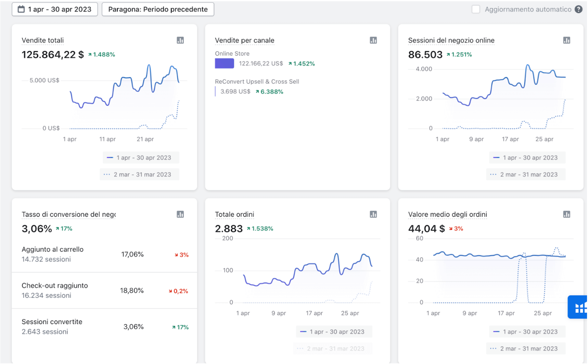The height and width of the screenshot is (364, 588).
Task: Click the help question mark icon
Action: pyautogui.click(x=579, y=9)
